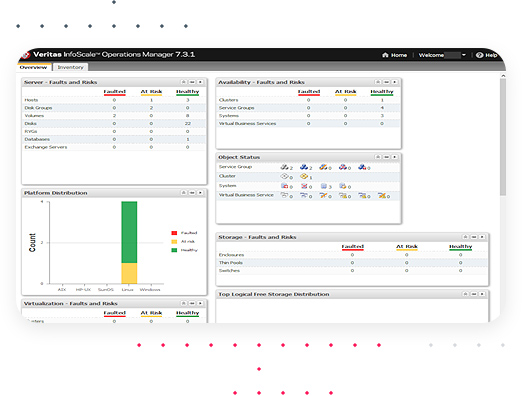Open arrow menu on Virtualization panel header
This screenshot has height=396, width=522.
click(x=200, y=303)
